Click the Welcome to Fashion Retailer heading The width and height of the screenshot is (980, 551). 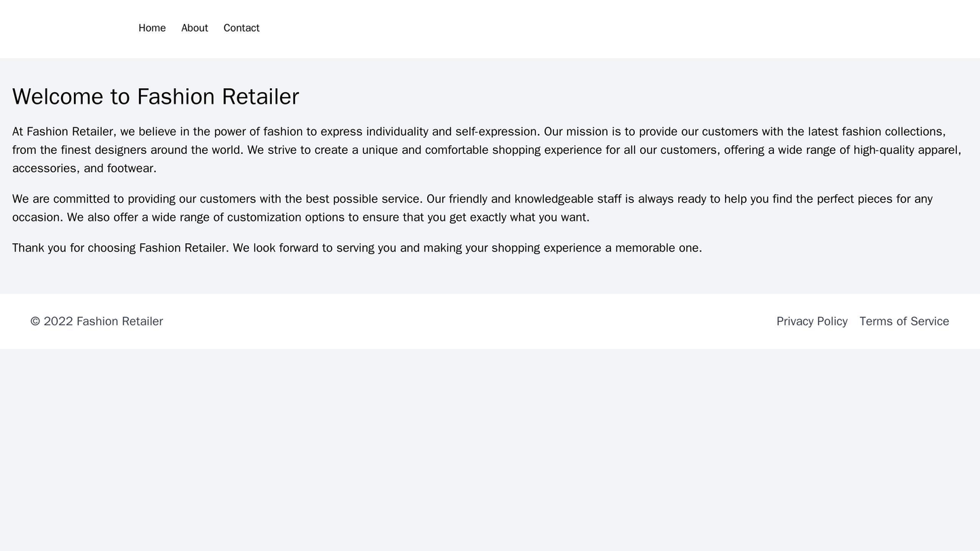click(x=155, y=96)
